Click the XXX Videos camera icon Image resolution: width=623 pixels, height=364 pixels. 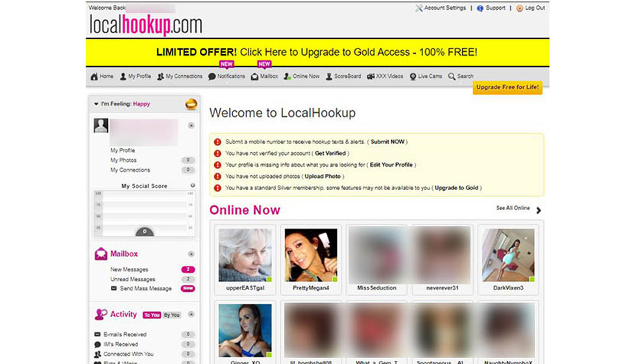tap(371, 77)
